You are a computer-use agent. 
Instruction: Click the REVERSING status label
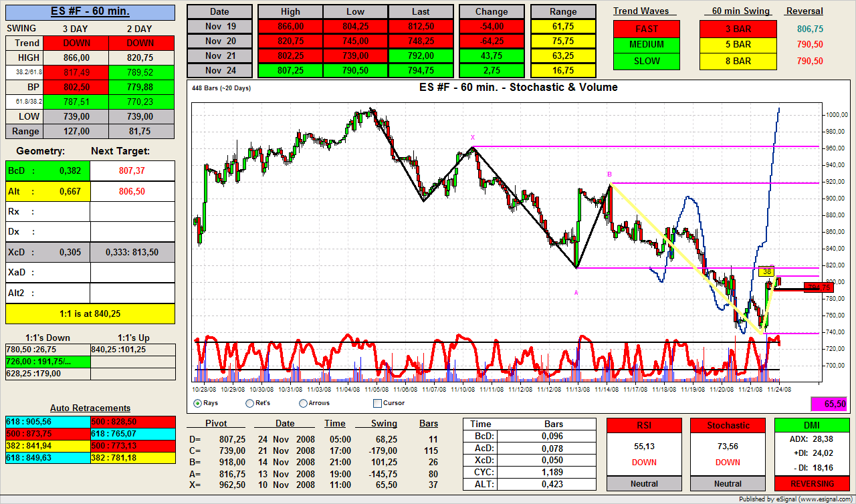[812, 483]
